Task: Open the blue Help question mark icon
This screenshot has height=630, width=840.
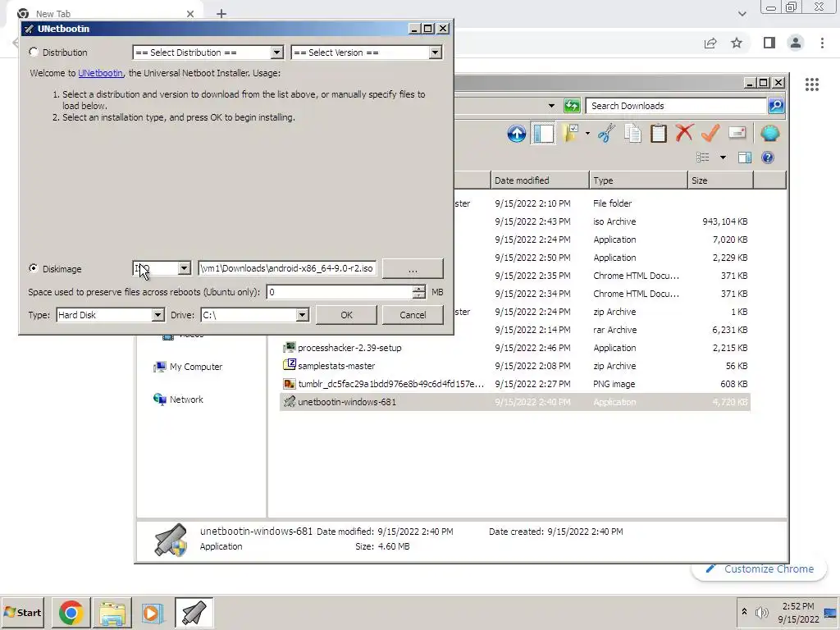Action: [768, 157]
